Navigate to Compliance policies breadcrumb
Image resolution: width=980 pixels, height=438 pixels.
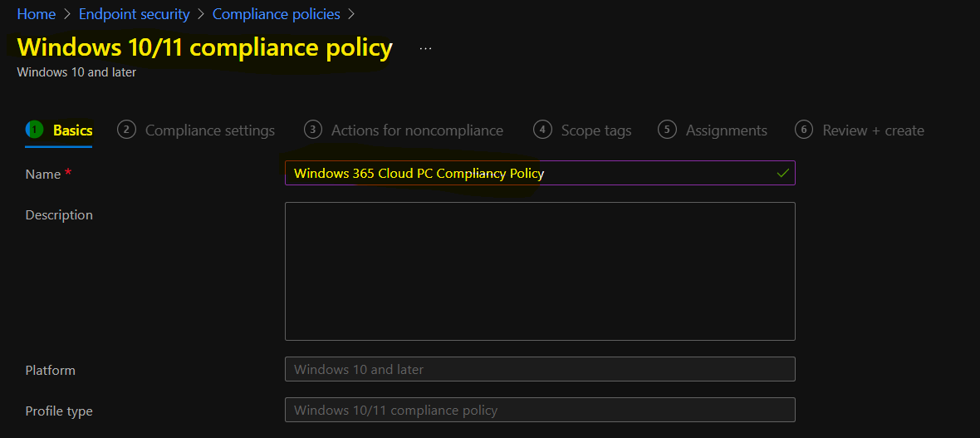277,14
